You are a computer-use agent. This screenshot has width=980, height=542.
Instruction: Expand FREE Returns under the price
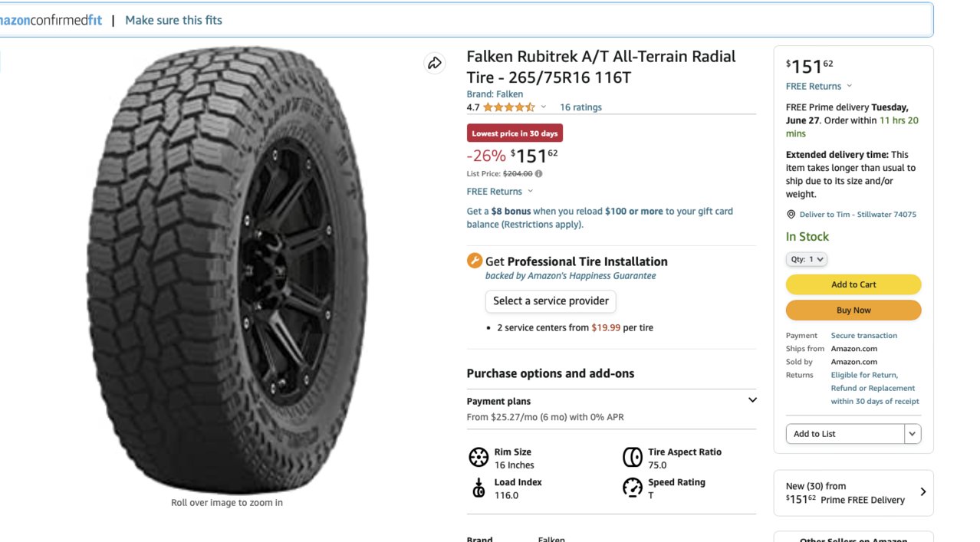[499, 192]
